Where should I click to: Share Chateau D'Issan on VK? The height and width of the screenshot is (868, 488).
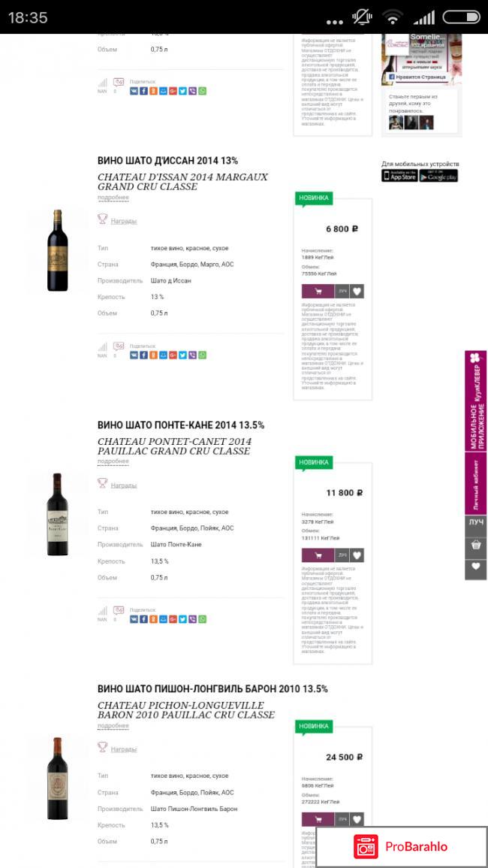[x=134, y=355]
